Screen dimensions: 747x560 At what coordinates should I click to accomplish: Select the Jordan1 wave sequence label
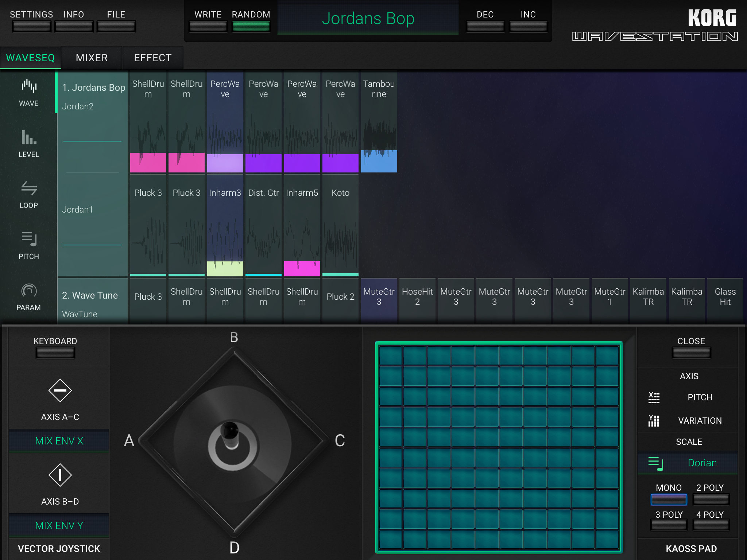click(78, 210)
